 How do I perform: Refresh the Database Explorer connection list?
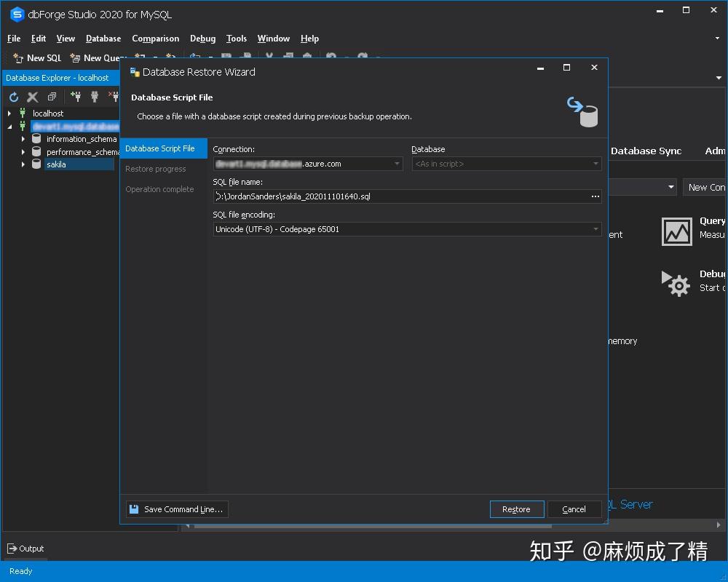click(14, 96)
